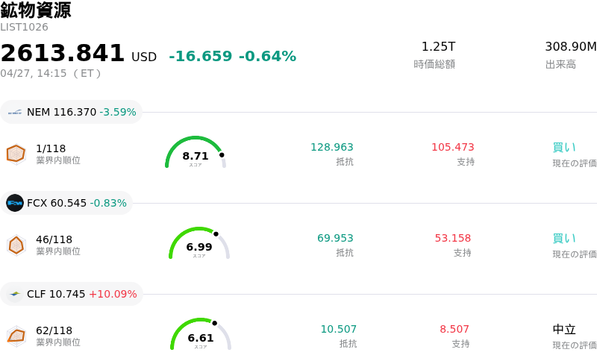Click the change value -16.659
Viewport: 597px width, 364px height.
point(200,57)
